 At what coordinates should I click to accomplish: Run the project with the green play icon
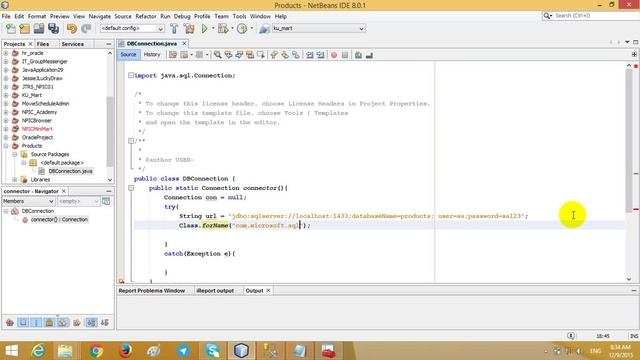204,28
